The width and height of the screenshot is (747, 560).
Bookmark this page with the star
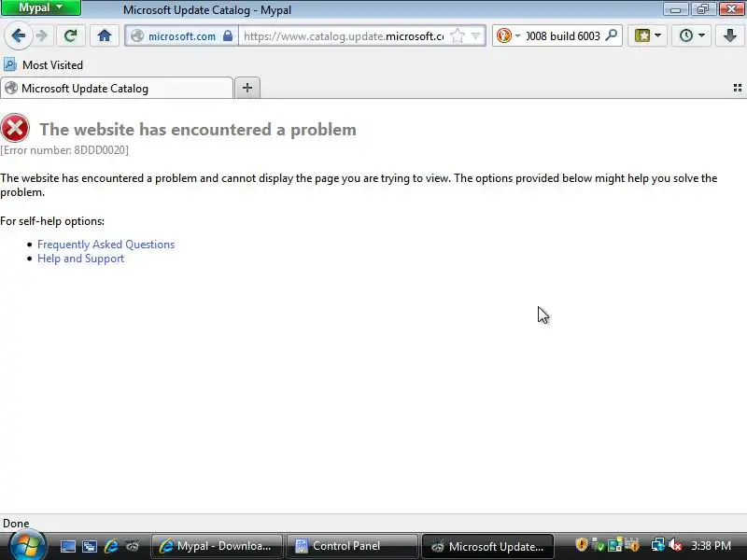coord(458,36)
